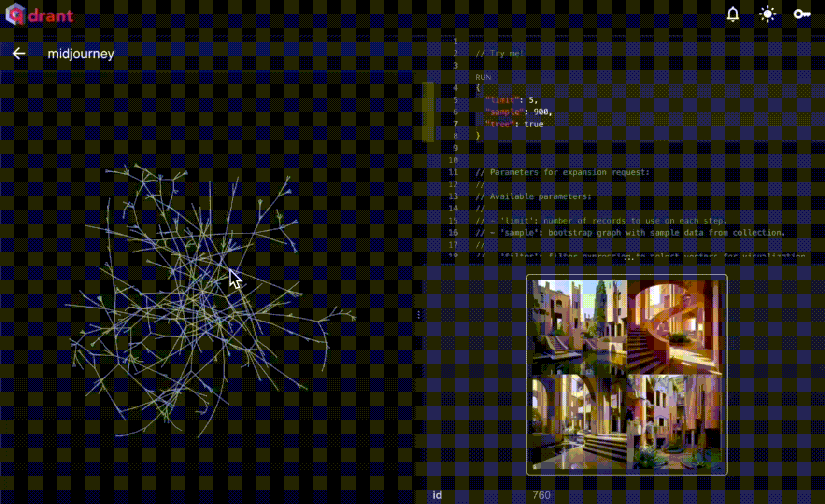Click the vertical panel splitter handle
825x504 pixels.
pos(418,315)
